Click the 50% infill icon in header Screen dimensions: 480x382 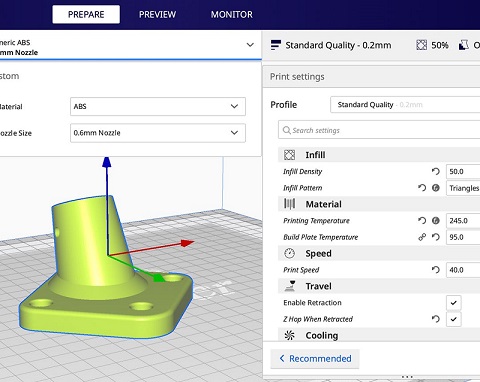(421, 45)
